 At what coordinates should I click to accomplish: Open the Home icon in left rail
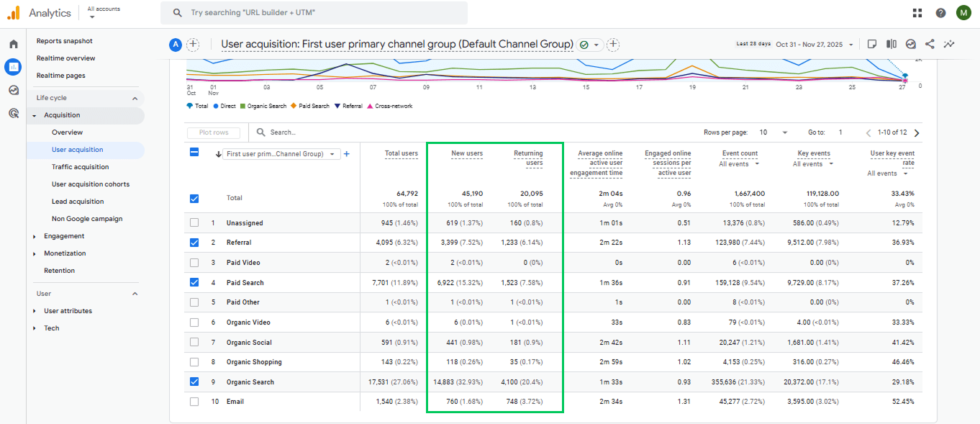click(x=13, y=44)
